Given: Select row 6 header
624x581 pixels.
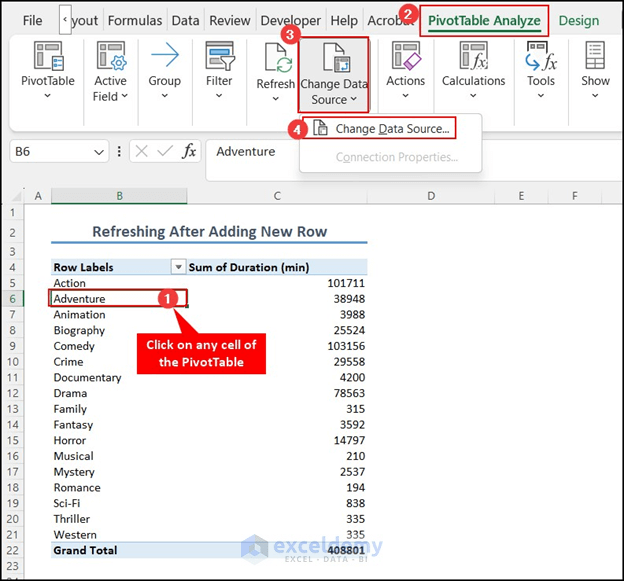Looking at the screenshot, I should [x=12, y=299].
